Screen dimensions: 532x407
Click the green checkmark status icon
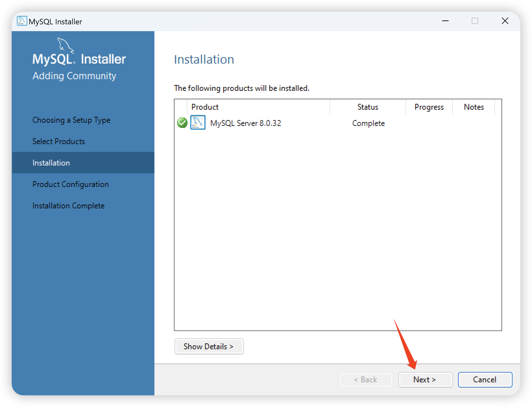coord(182,123)
